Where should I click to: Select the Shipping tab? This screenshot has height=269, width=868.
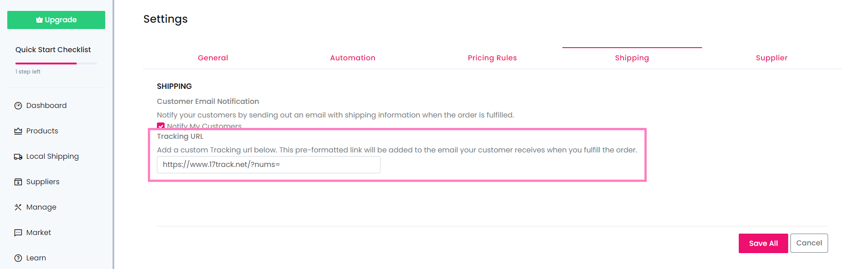point(632,58)
